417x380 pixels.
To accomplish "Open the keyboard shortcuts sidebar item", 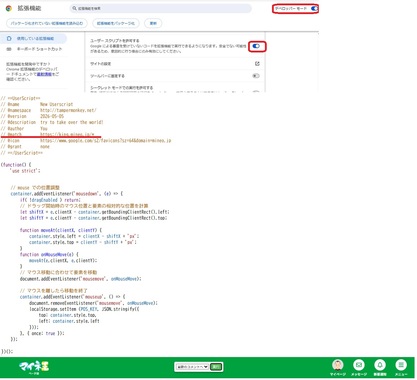I will point(33,49).
